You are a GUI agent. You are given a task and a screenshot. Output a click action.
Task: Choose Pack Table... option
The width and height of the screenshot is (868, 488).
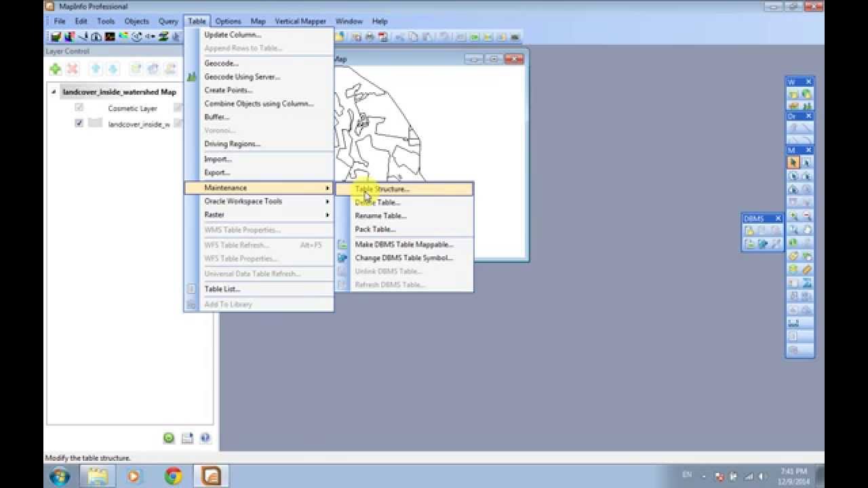tap(405, 229)
